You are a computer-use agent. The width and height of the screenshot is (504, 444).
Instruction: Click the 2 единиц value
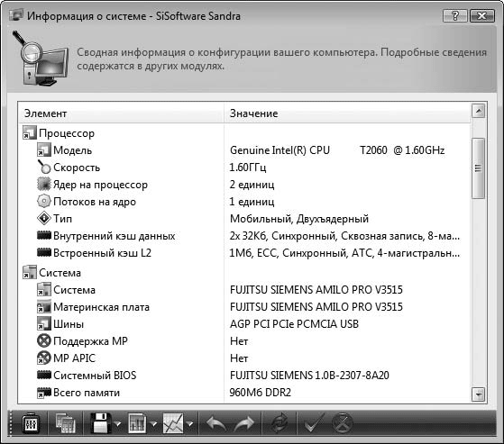pyautogui.click(x=252, y=185)
